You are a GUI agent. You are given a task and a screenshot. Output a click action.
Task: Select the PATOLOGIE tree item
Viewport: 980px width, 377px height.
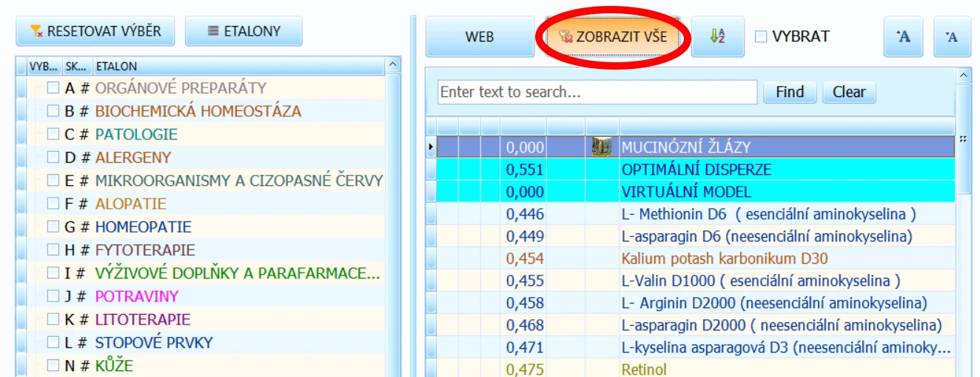pos(136,134)
